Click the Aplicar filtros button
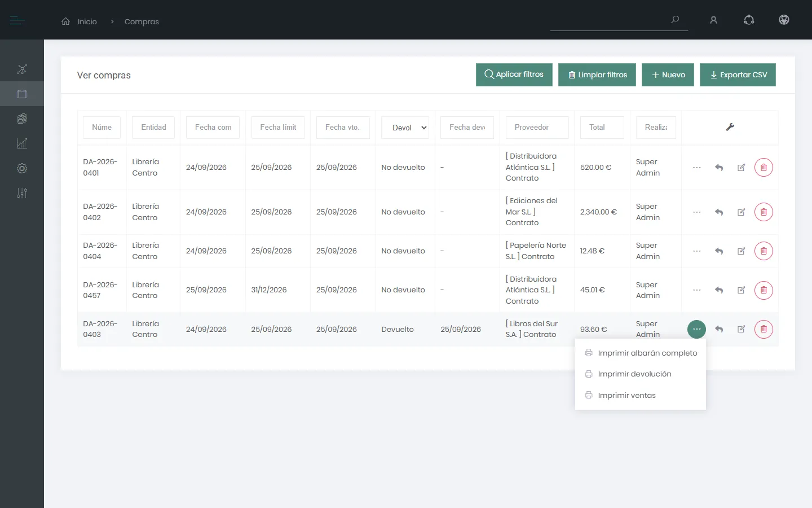Screen dimensions: 812x508 tap(514, 75)
